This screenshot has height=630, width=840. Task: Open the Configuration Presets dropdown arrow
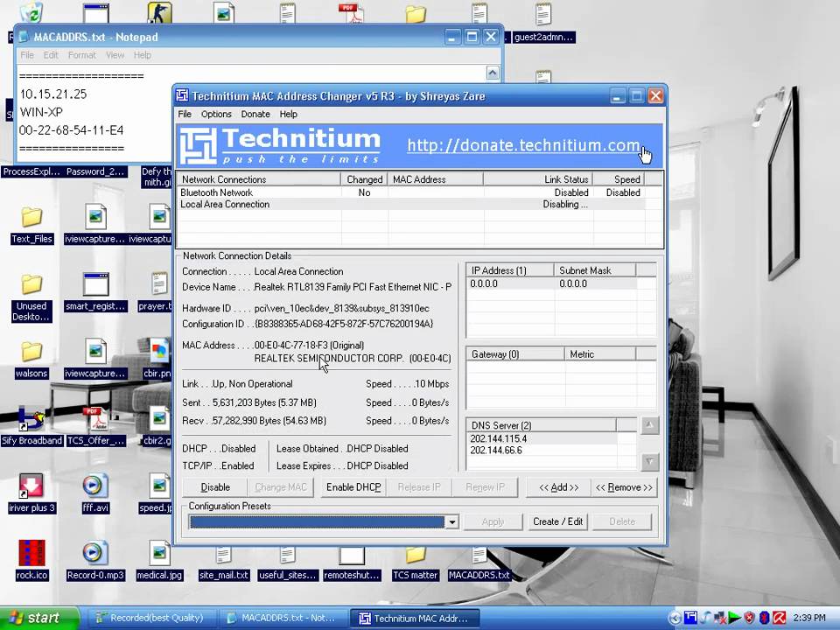[452, 521]
